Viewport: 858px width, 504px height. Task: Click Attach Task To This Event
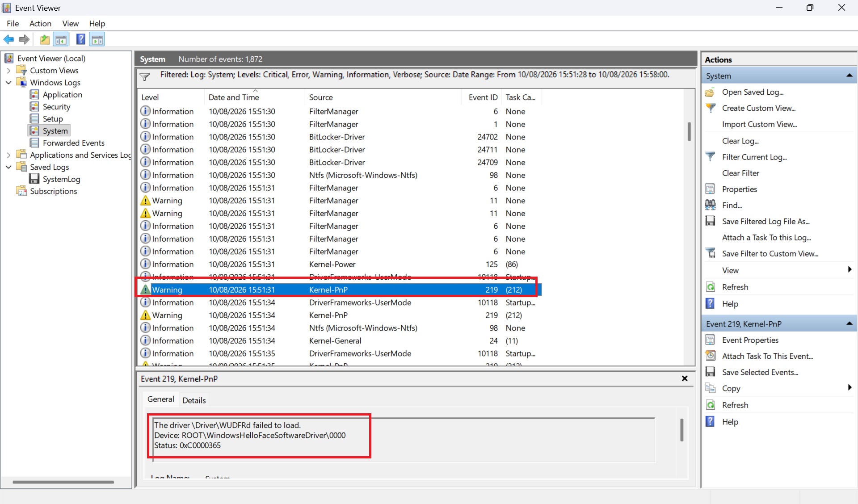pos(767,356)
